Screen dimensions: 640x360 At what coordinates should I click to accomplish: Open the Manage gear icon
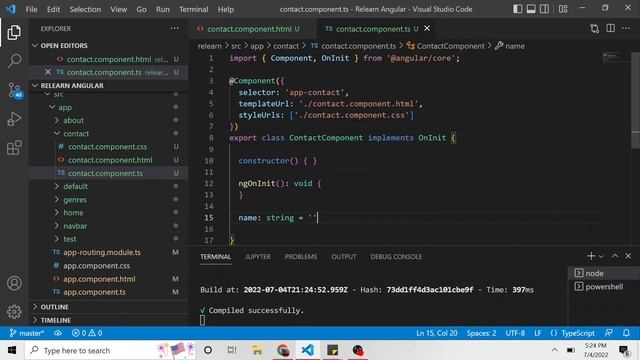coord(14,311)
